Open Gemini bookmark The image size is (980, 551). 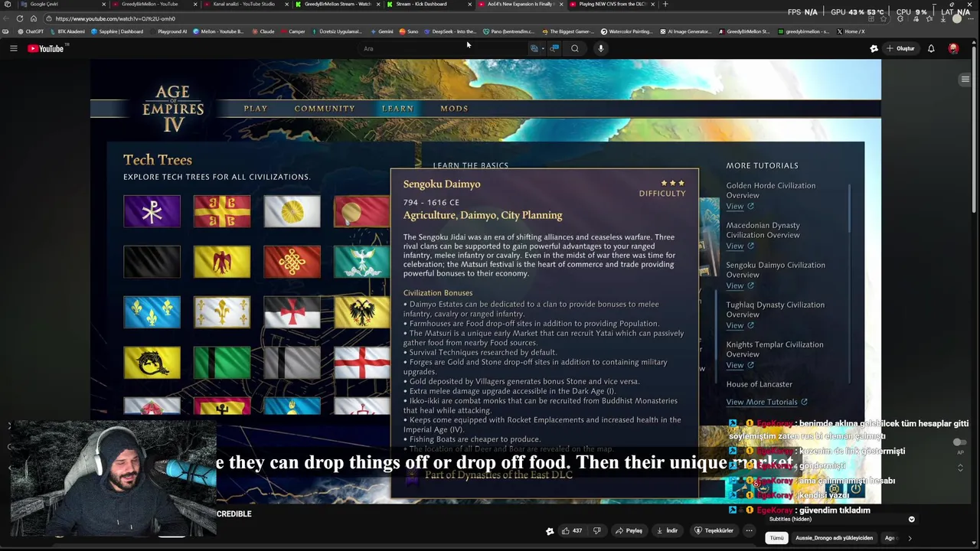(x=381, y=31)
